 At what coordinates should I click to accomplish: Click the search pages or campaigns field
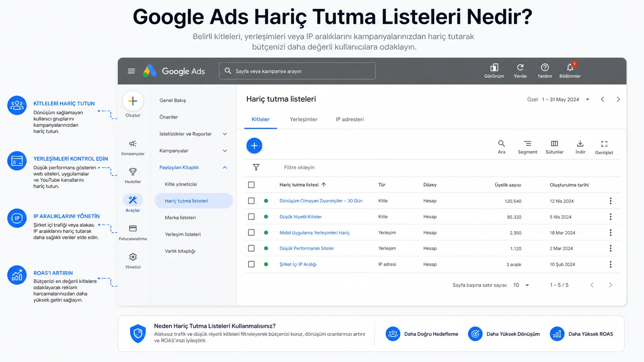tap(297, 71)
